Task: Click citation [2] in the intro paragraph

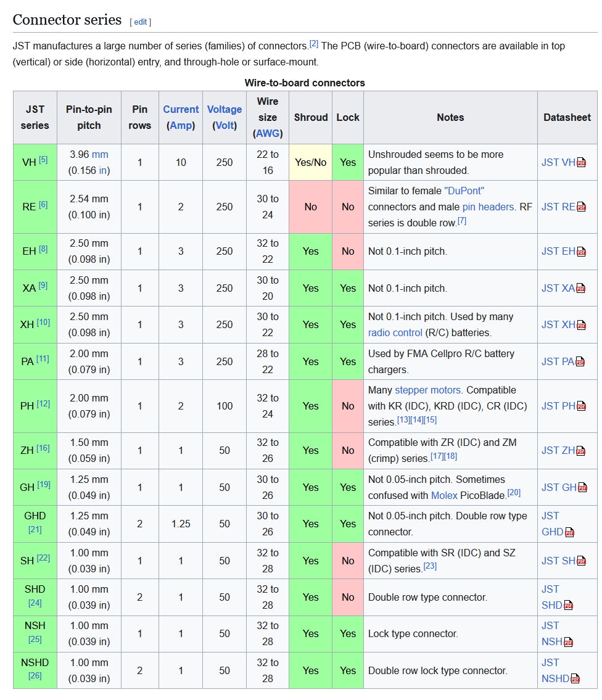Action: pos(313,44)
